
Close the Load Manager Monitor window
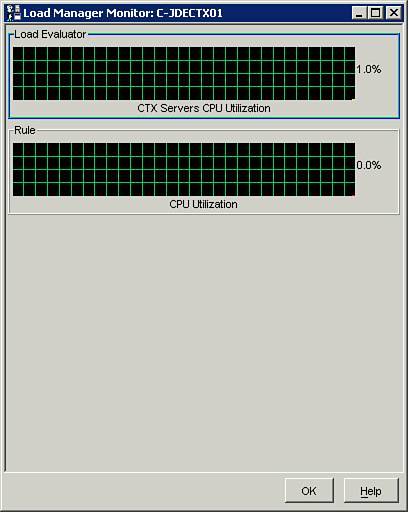coord(394,13)
